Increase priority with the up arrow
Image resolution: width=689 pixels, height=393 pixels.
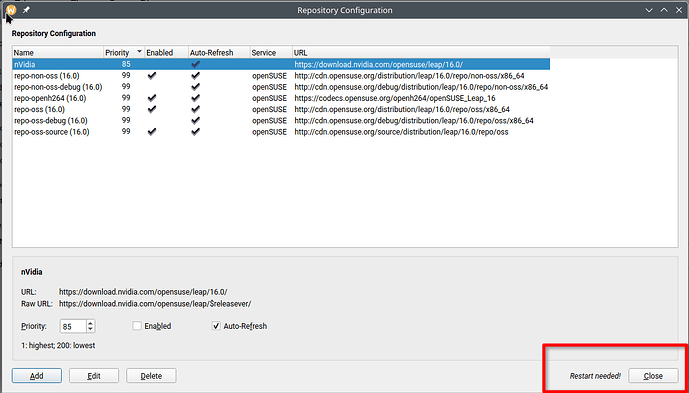[91, 323]
